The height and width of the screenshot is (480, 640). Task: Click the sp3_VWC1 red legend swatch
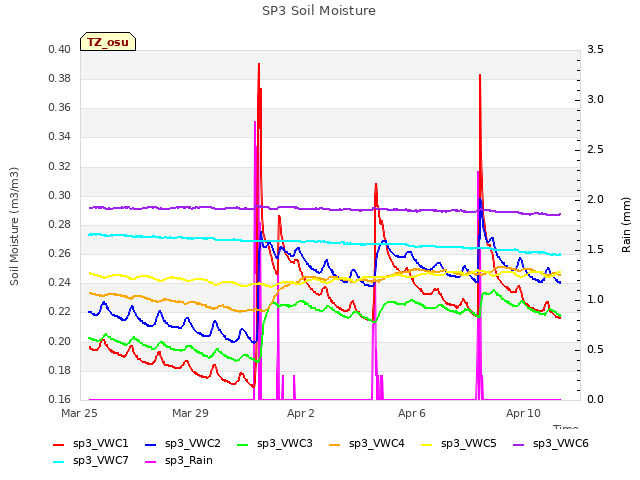pyautogui.click(x=59, y=444)
